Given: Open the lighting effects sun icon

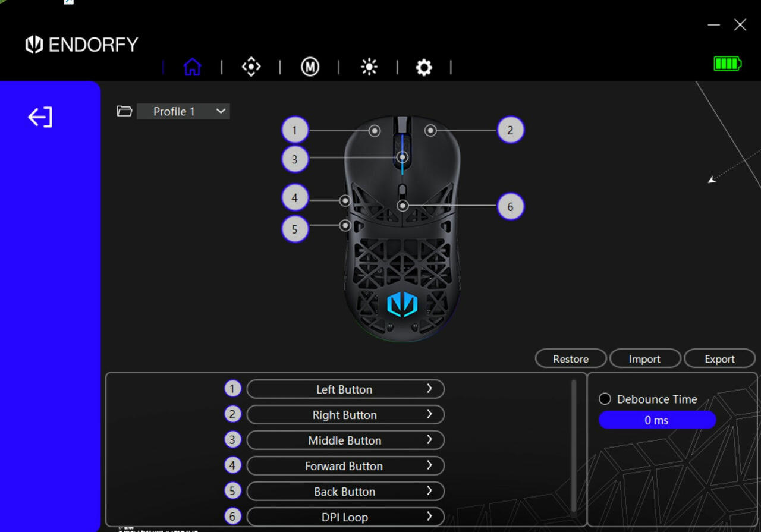Looking at the screenshot, I should [x=369, y=67].
